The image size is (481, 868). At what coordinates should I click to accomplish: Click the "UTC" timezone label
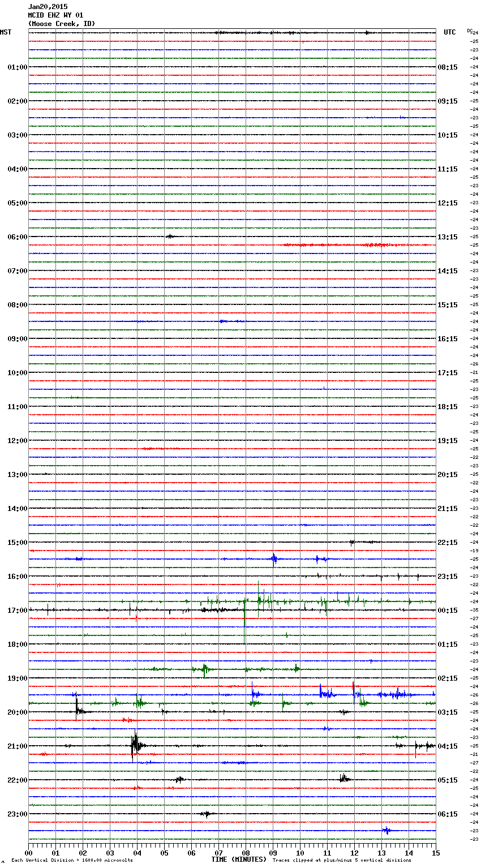coord(450,32)
